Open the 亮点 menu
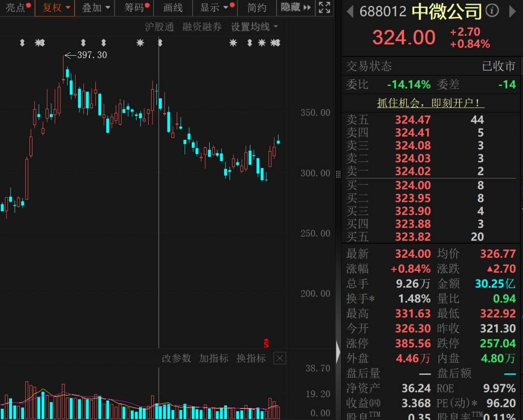The width and height of the screenshot is (523, 420). pos(15,8)
